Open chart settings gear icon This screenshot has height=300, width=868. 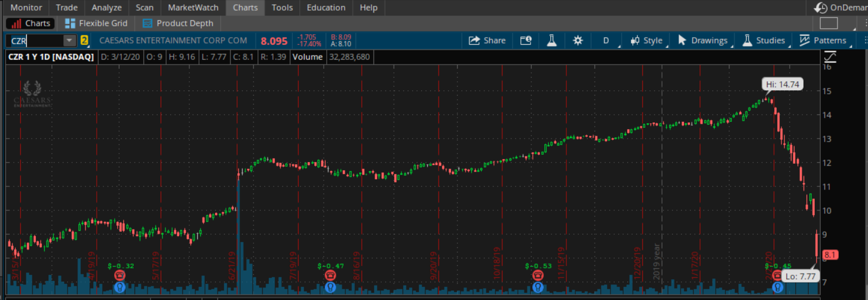[578, 41]
